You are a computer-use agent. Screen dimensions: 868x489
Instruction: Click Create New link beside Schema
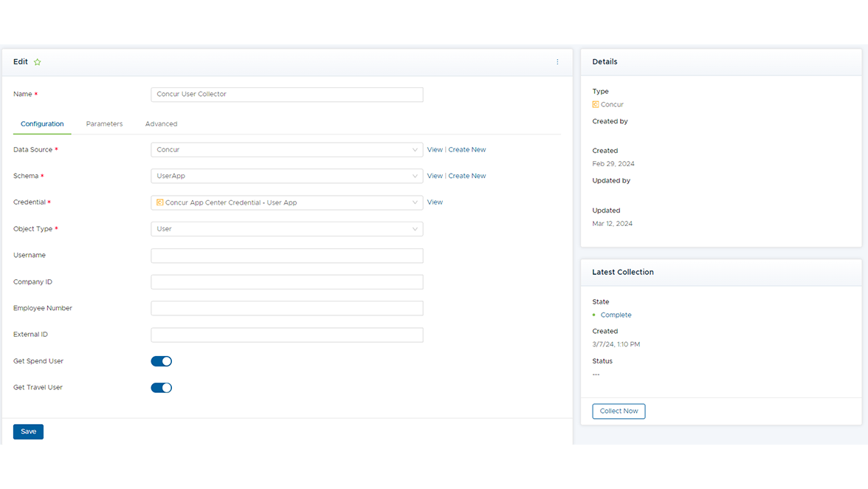pyautogui.click(x=467, y=176)
